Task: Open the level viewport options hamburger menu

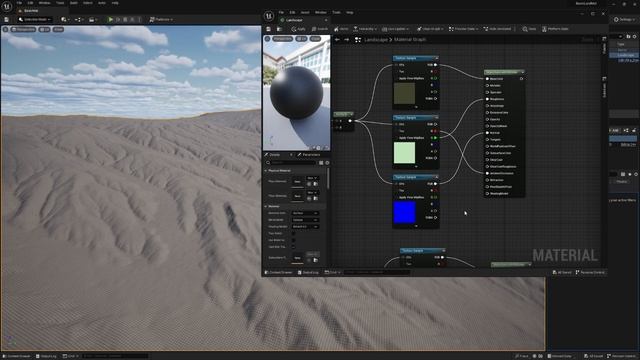Action: coord(5,29)
